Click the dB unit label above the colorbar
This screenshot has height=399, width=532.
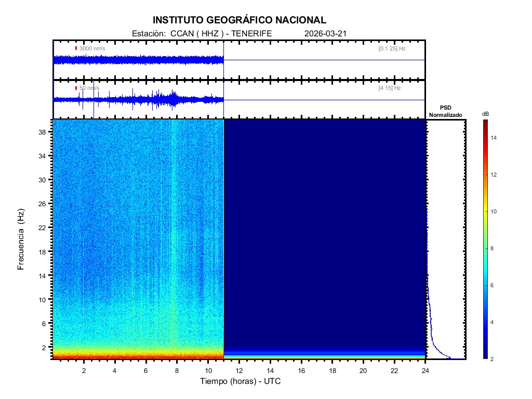point(485,114)
